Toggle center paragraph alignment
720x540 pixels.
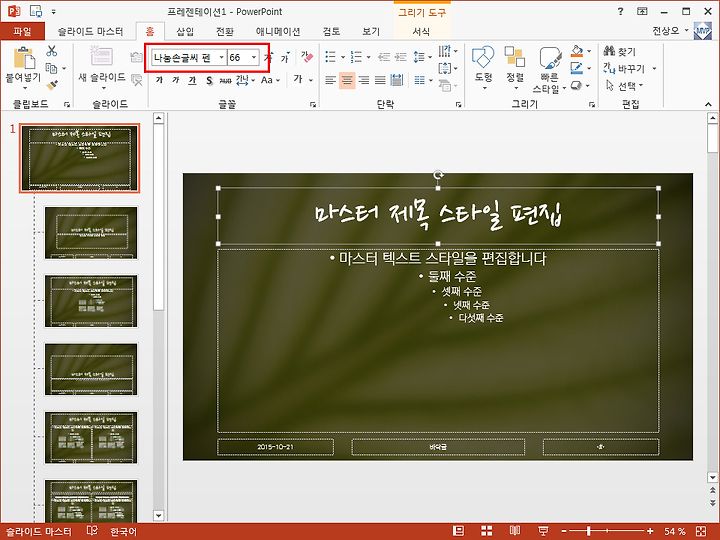[x=347, y=81]
